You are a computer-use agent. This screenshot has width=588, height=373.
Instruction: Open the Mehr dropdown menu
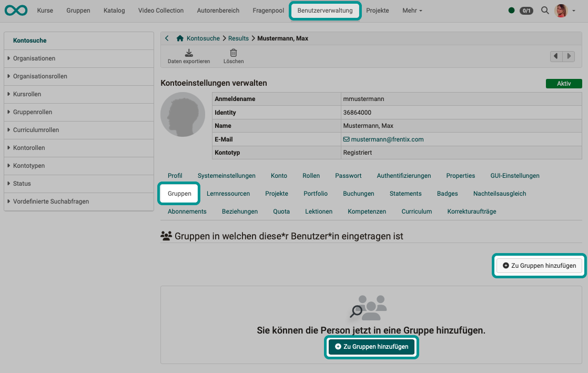pos(412,10)
